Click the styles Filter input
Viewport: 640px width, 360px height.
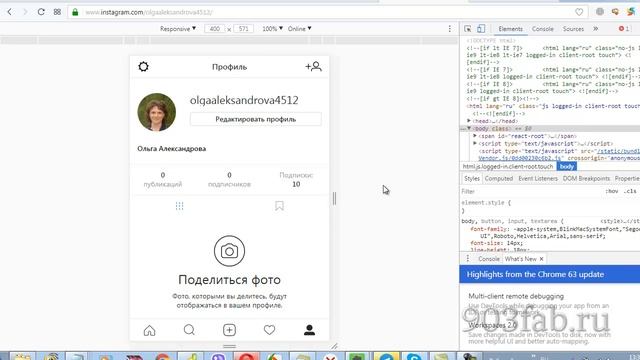[531, 191]
